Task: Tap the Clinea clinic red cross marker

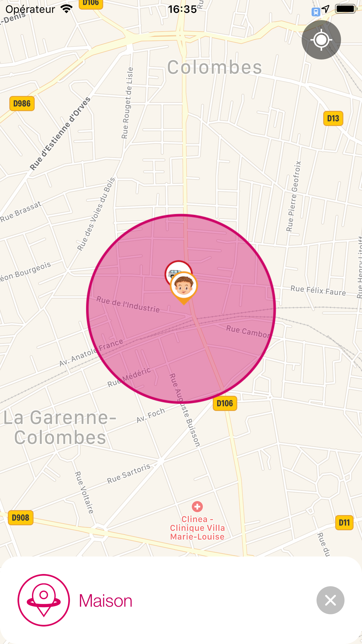Action: [197, 507]
